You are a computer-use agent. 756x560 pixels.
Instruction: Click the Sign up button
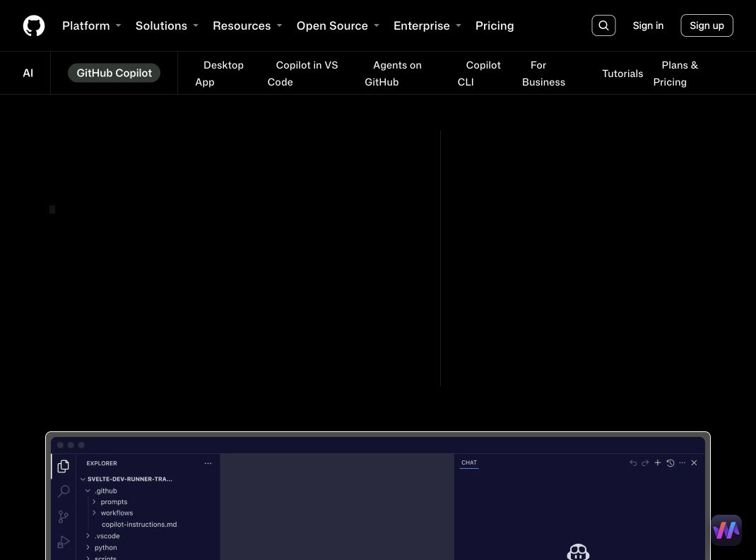coord(707,25)
